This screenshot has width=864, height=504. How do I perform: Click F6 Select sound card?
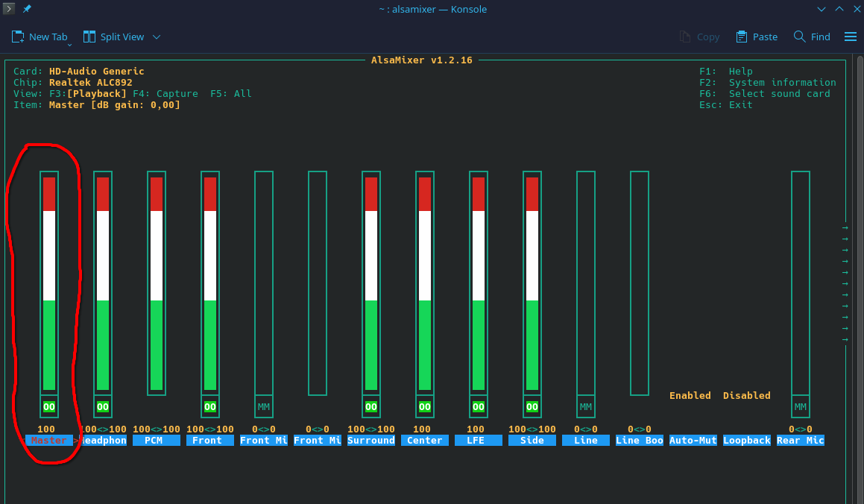point(765,94)
